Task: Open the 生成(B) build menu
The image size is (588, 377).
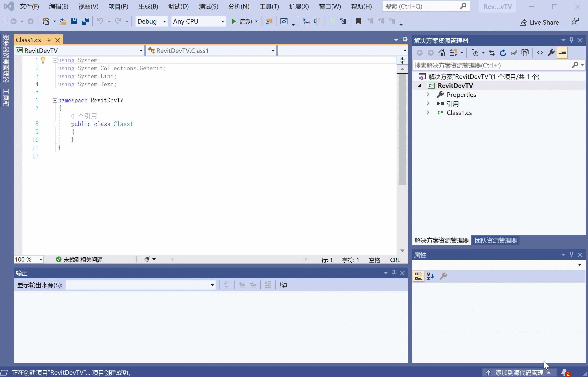Action: [x=148, y=7]
